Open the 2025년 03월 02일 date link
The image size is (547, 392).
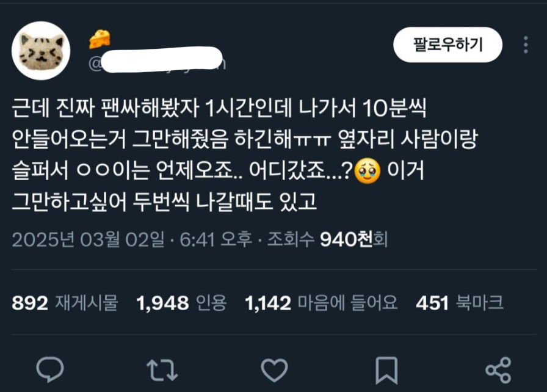point(88,239)
